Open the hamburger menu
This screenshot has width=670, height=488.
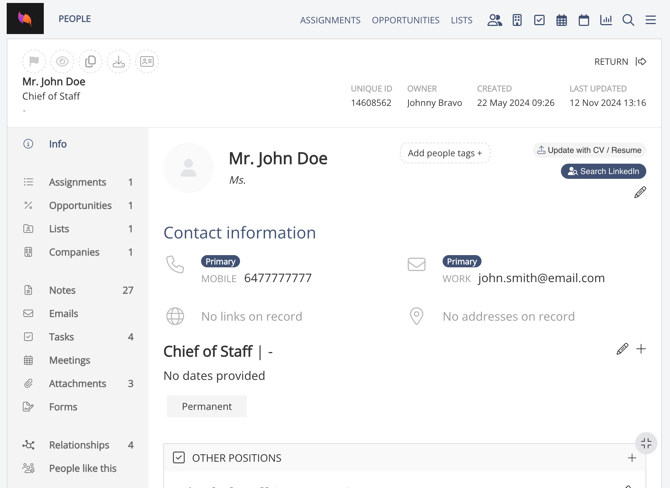pyautogui.click(x=651, y=20)
